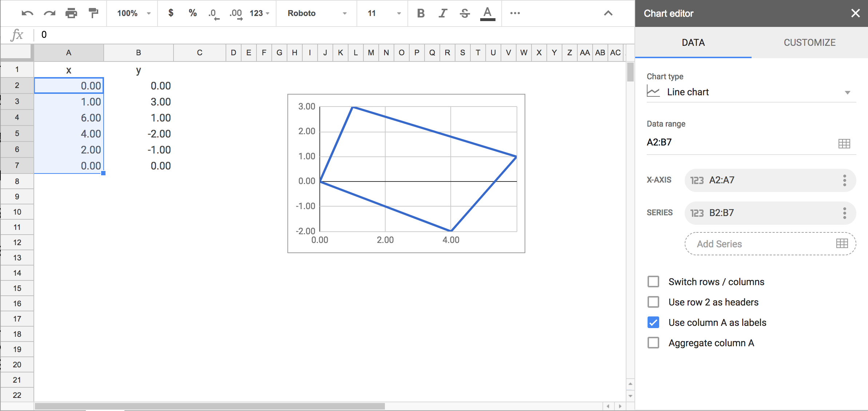Click the Undo icon
Screen dimensions: 868x411
27,13
